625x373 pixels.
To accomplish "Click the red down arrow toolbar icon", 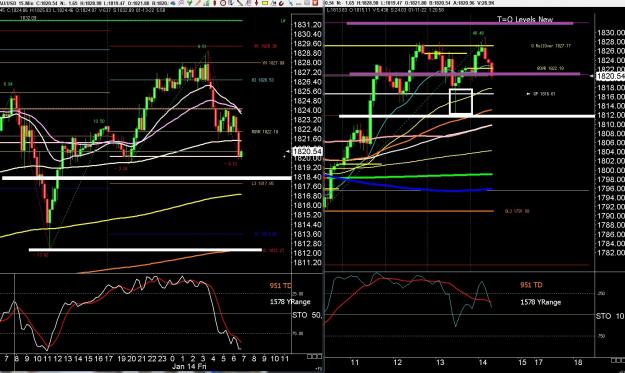I will click(x=256, y=3).
